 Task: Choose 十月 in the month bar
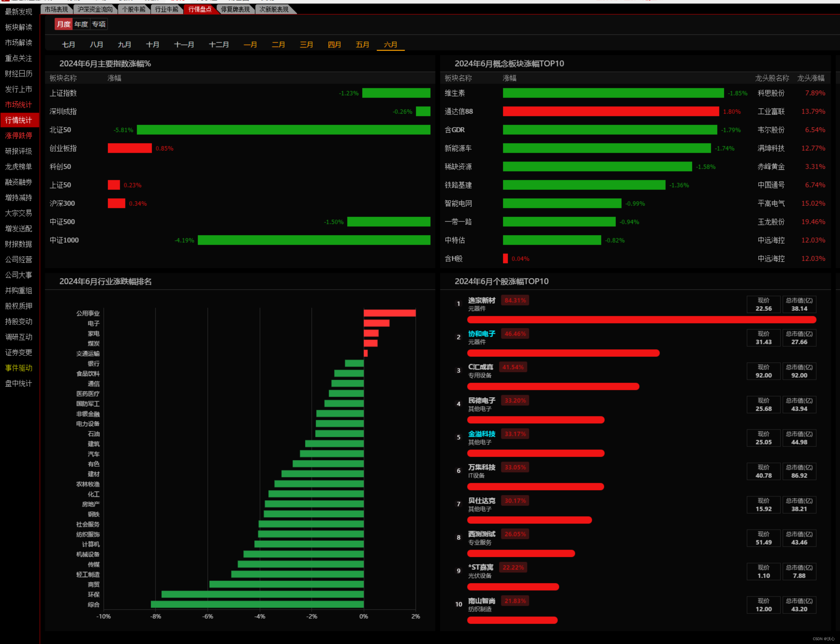(153, 45)
